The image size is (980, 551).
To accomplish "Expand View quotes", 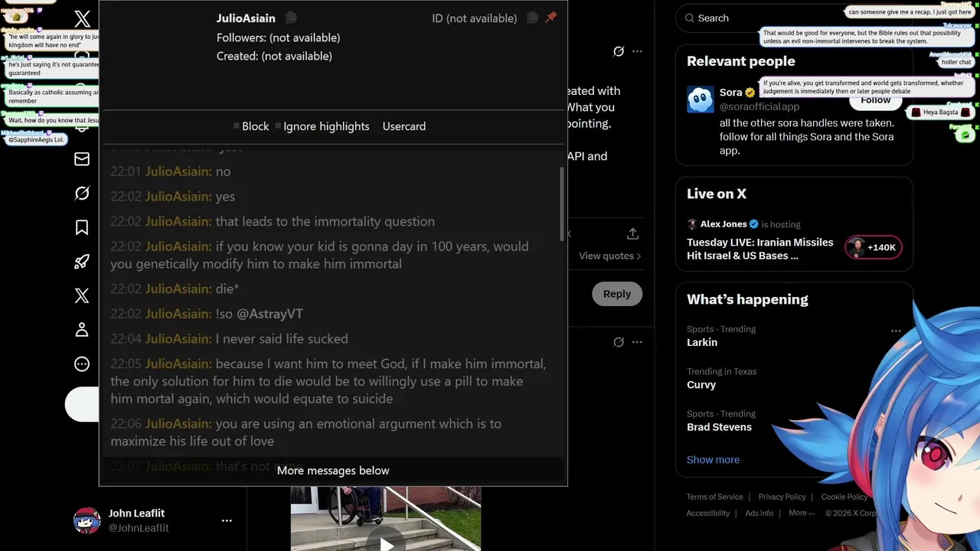I will [609, 256].
